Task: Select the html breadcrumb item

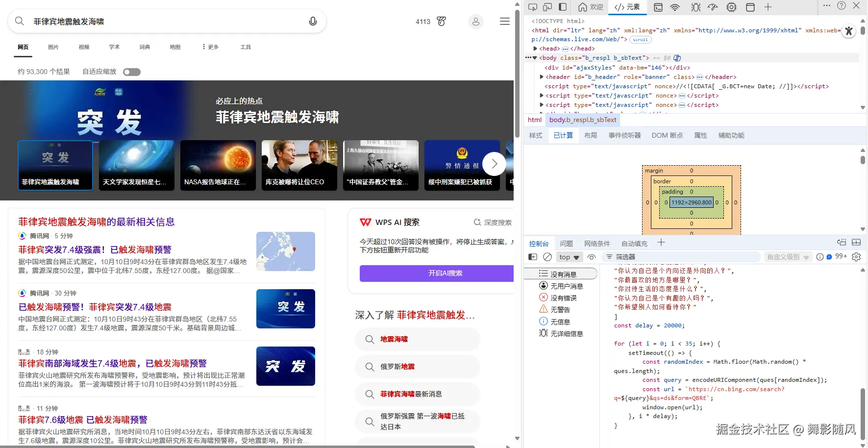Action: coord(535,120)
